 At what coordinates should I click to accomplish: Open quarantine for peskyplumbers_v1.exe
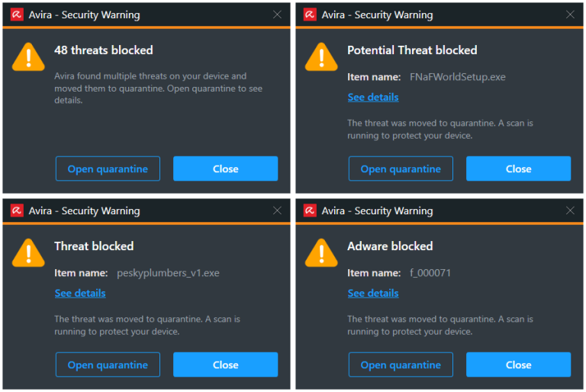[x=108, y=365]
